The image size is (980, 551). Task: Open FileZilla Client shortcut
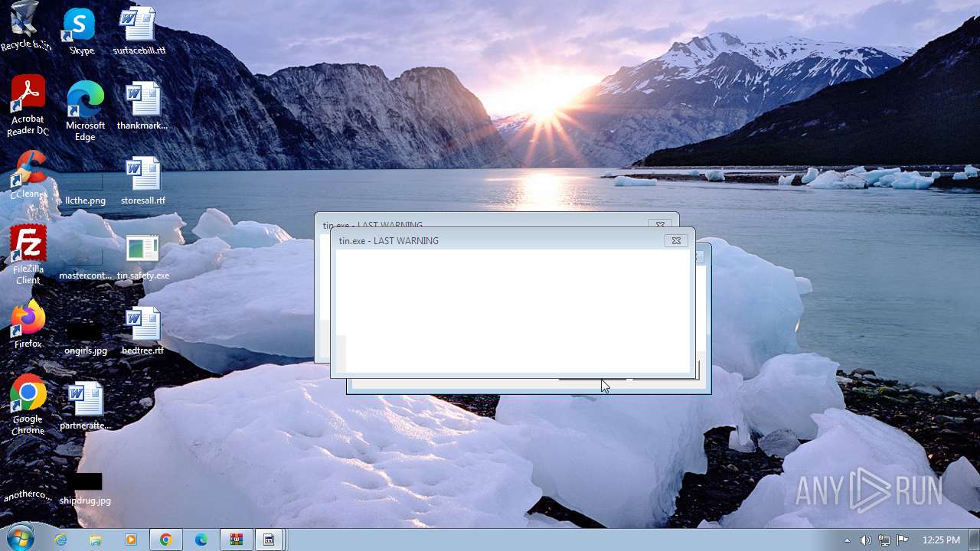(x=28, y=255)
